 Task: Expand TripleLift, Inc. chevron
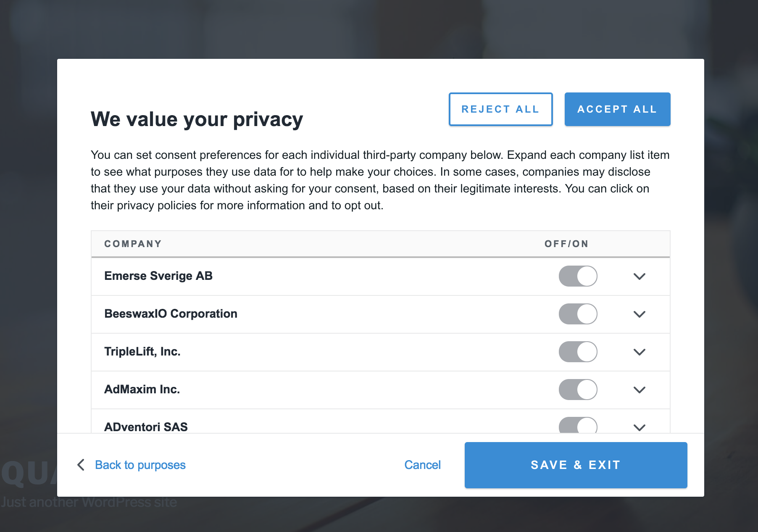point(639,352)
